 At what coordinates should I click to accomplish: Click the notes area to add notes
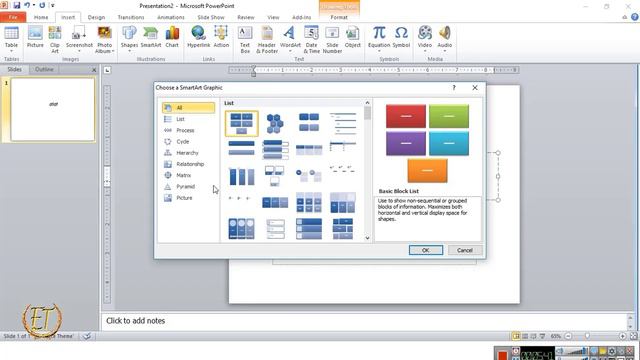pos(363,321)
